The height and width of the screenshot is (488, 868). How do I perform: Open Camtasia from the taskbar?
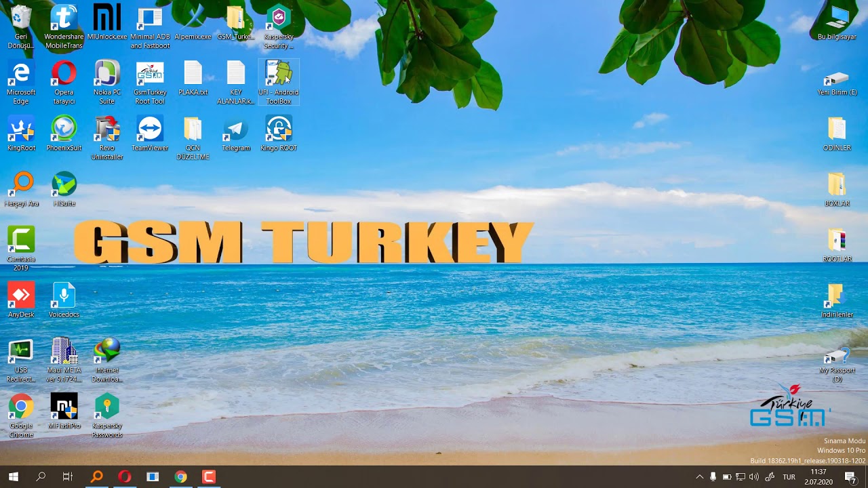tap(209, 476)
